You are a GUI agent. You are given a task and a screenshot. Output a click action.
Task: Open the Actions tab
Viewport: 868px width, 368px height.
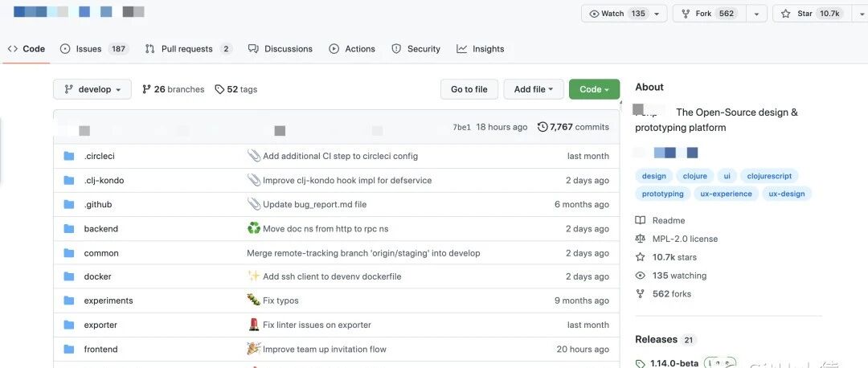point(352,49)
